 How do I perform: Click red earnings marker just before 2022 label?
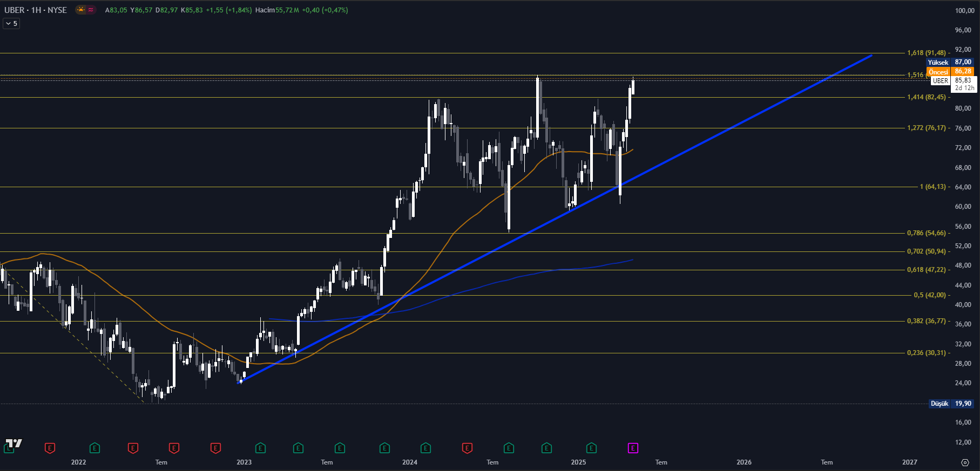(50, 448)
